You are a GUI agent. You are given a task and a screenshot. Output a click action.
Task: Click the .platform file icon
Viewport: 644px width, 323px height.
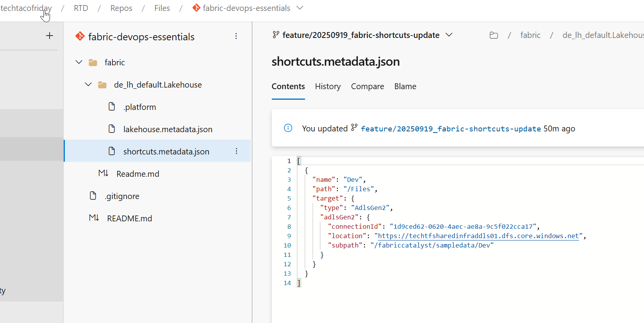pyautogui.click(x=112, y=107)
